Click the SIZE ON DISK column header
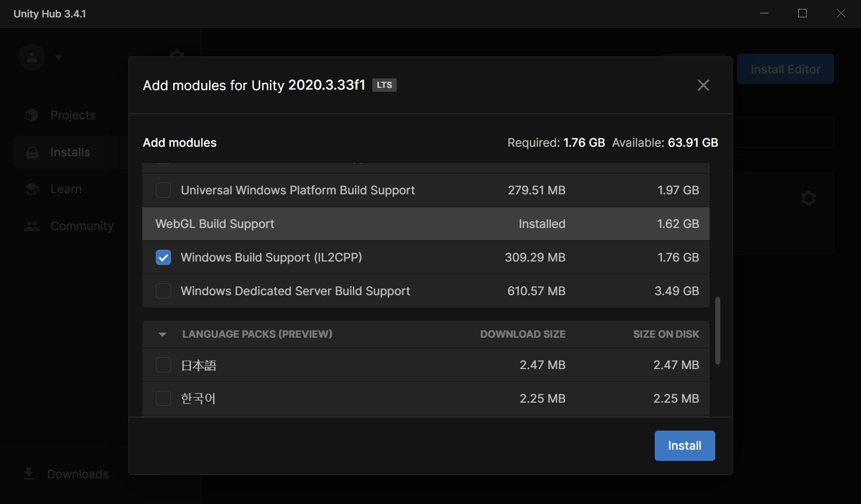861x504 pixels. click(666, 334)
